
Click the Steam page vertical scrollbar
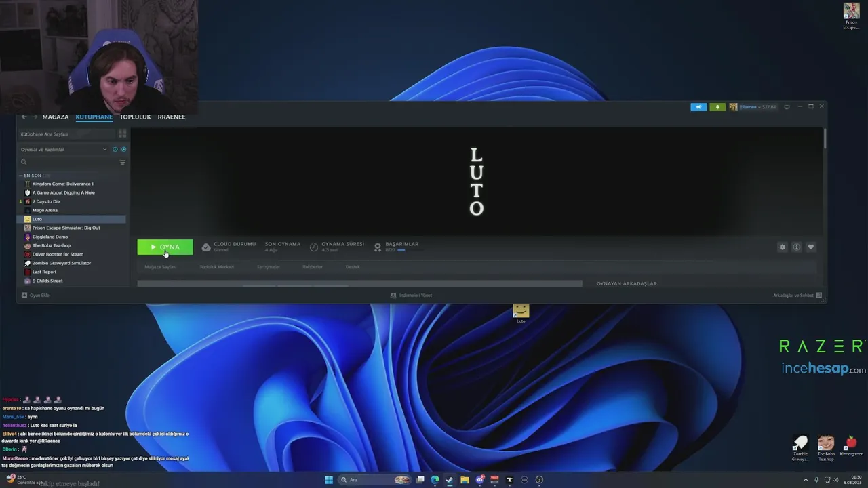[825, 138]
